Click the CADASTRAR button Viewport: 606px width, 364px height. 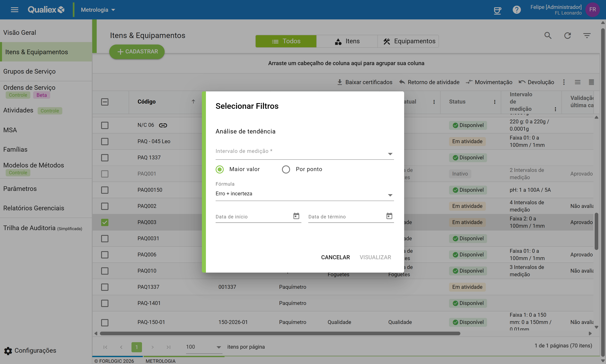point(137,52)
